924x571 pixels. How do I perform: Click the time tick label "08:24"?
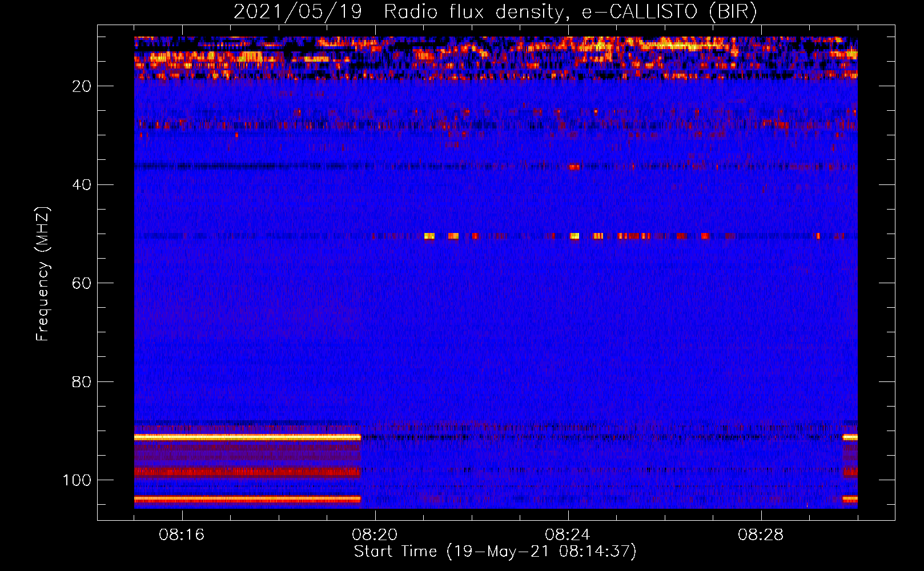point(568,535)
